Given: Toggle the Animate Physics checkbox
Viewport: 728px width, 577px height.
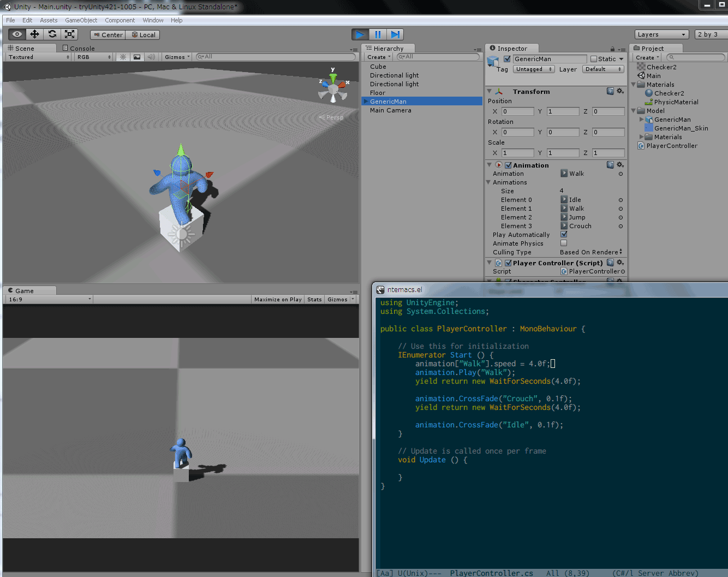Looking at the screenshot, I should coord(565,243).
